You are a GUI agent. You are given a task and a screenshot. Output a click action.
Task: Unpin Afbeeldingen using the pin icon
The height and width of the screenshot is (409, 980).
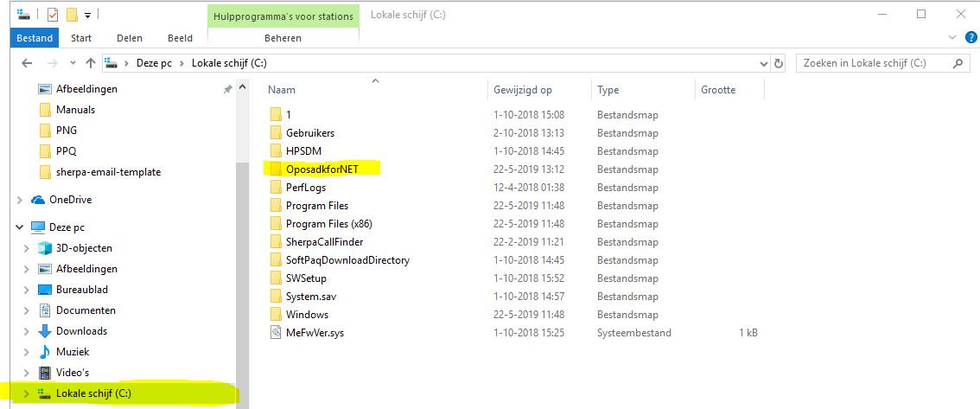pyautogui.click(x=227, y=89)
